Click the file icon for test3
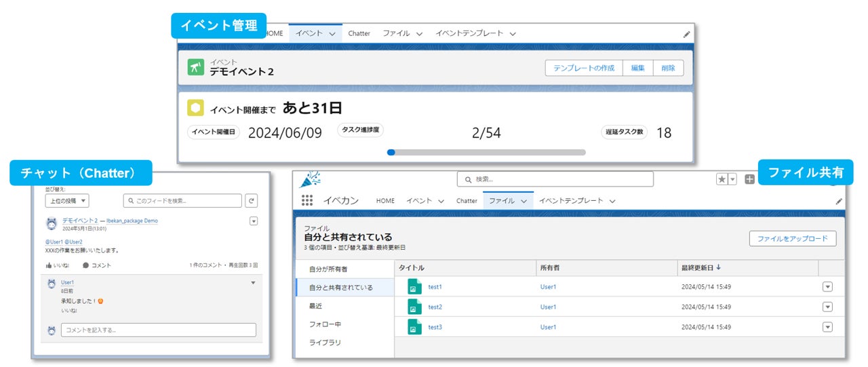Image resolution: width=868 pixels, height=367 pixels. pos(414,327)
